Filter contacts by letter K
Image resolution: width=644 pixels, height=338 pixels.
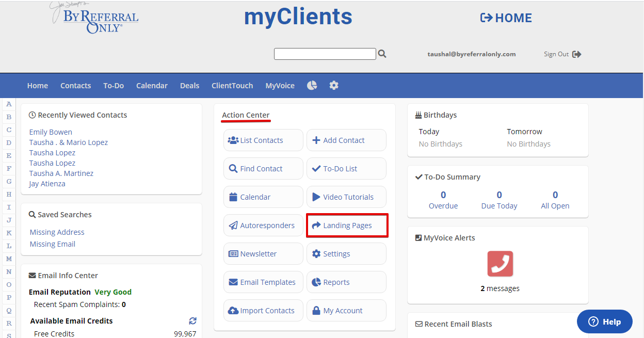[9, 233]
